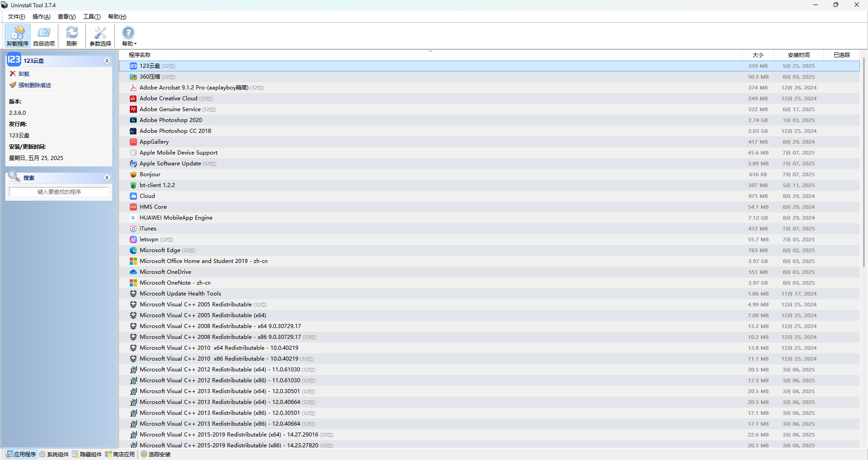Click the Apple Software Update icon
The width and height of the screenshot is (868, 460).
point(133,164)
